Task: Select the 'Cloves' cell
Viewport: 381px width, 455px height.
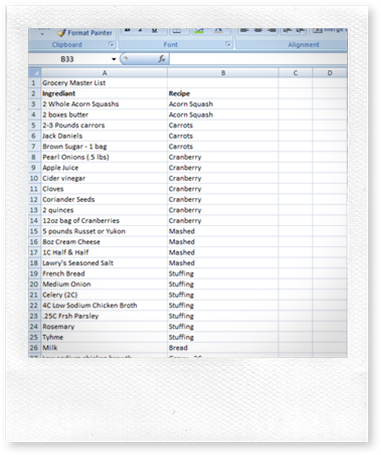Action: pos(104,189)
